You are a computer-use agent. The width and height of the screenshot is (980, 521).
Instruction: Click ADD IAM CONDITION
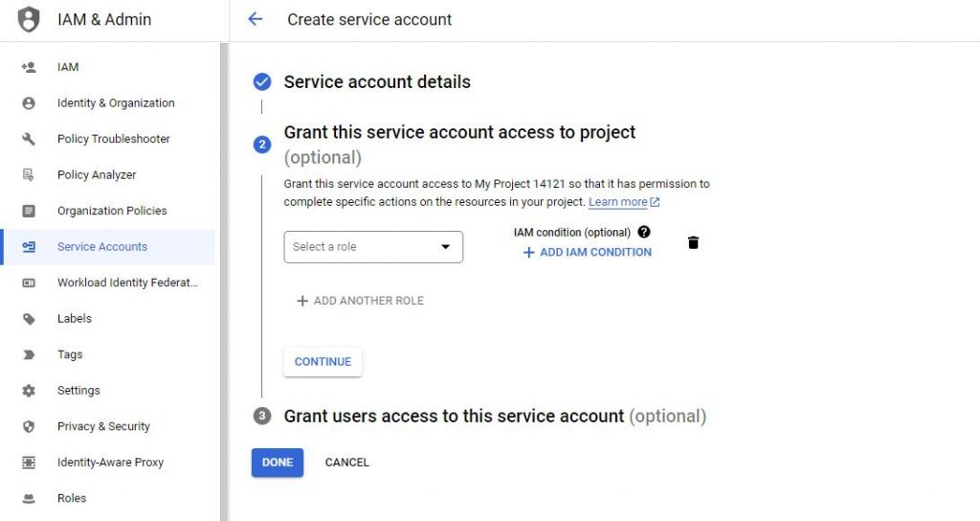coord(587,252)
